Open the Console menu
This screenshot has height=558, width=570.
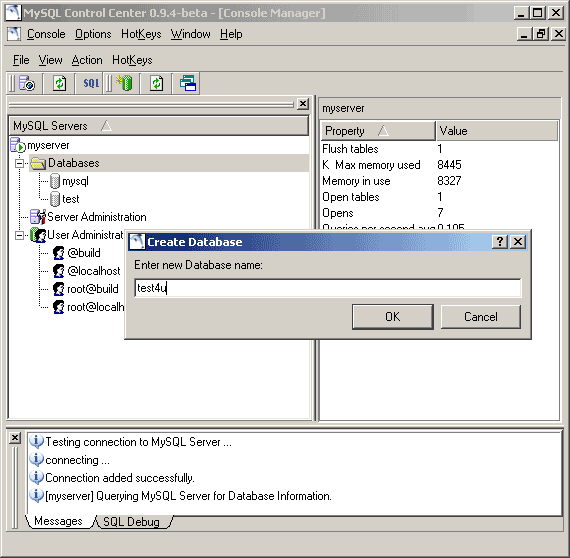(x=46, y=34)
